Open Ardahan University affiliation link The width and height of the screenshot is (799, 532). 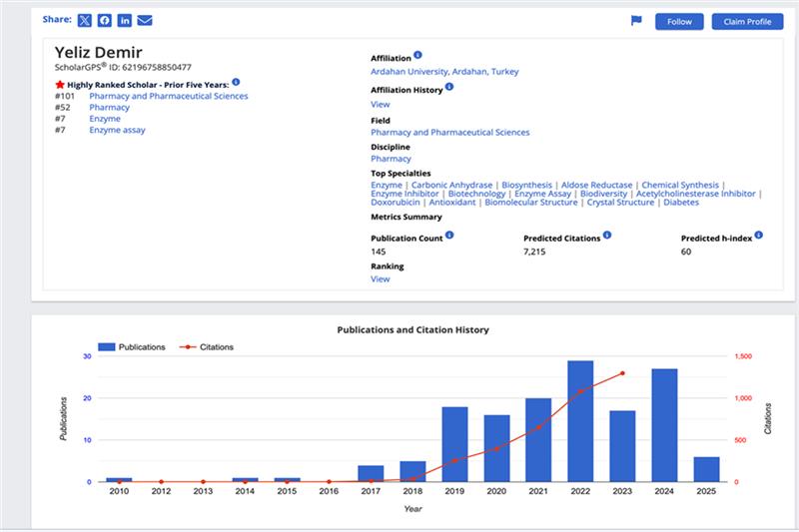click(x=444, y=72)
